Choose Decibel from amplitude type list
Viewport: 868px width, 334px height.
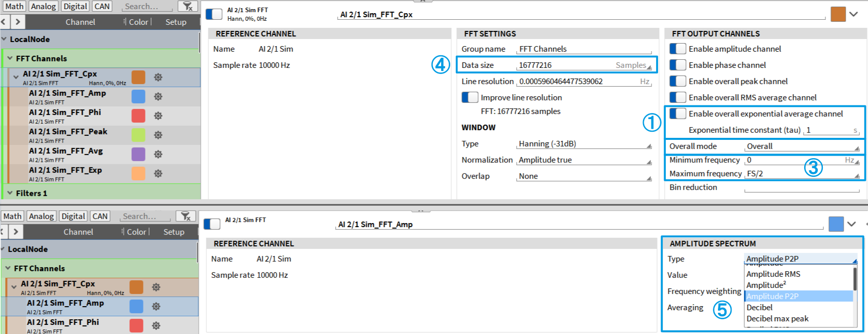[759, 308]
